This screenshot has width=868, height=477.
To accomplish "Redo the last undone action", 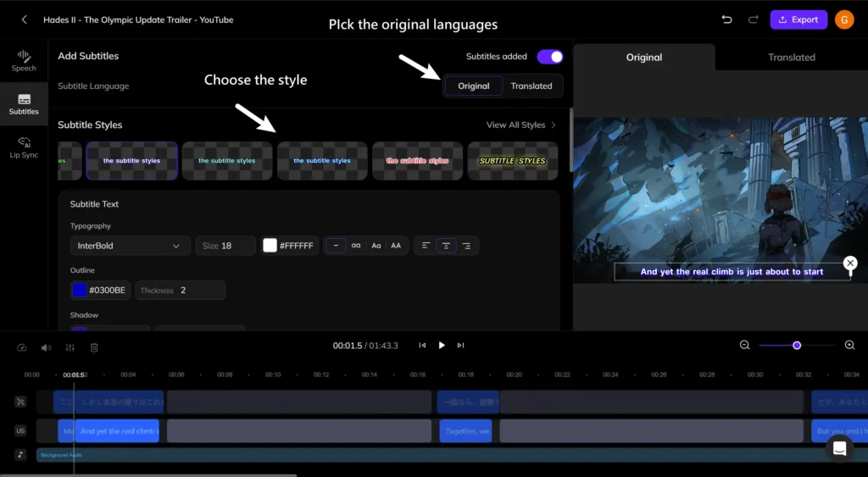I will point(753,20).
